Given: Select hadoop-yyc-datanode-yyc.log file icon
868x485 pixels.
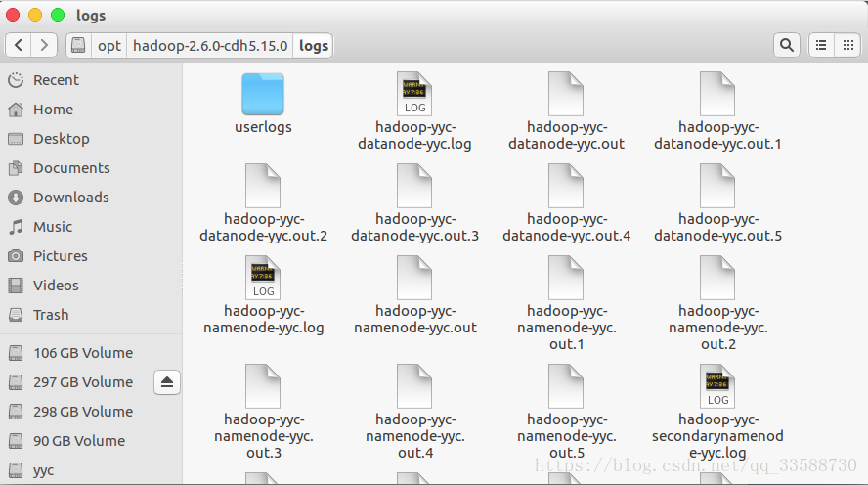Looking at the screenshot, I should [x=414, y=94].
